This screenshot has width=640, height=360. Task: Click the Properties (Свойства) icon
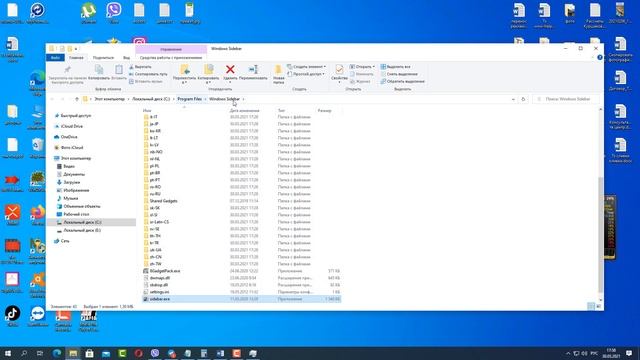(x=339, y=70)
